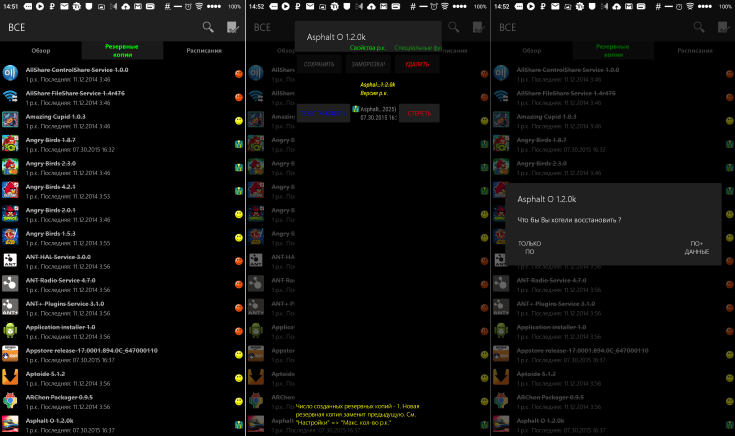Switch to the Обзор tab on left screen

click(41, 50)
